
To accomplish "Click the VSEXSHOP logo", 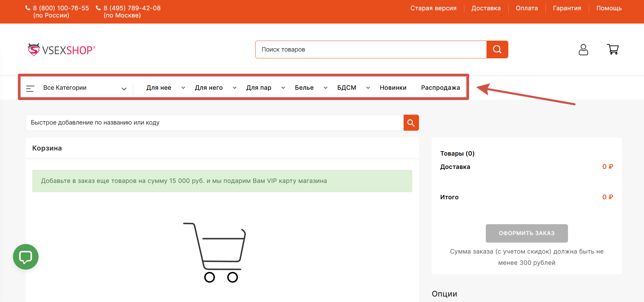I will (x=62, y=50).
